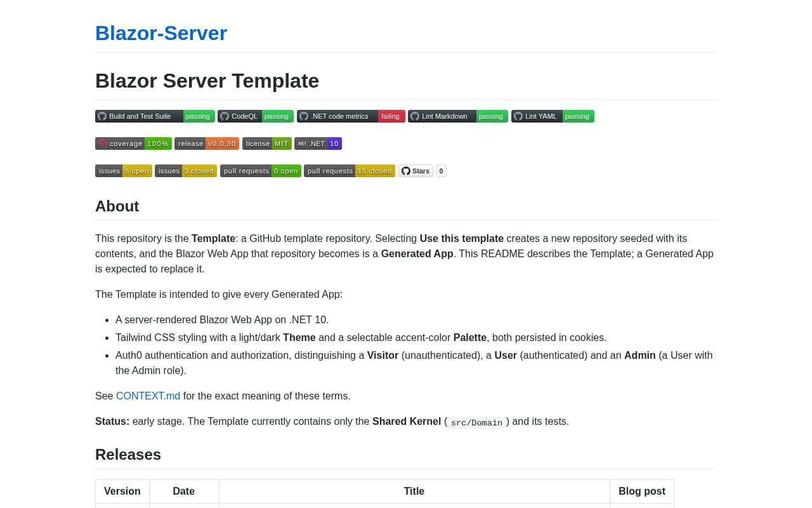Click the release v0.0.30 badge
The width and height of the screenshot is (812, 508).
pyautogui.click(x=207, y=144)
